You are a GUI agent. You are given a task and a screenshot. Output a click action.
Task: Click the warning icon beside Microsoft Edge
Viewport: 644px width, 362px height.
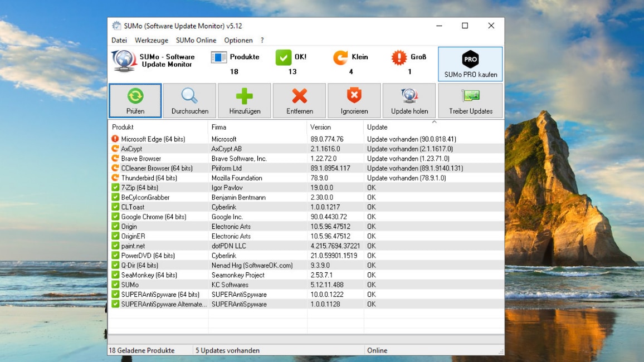116,139
